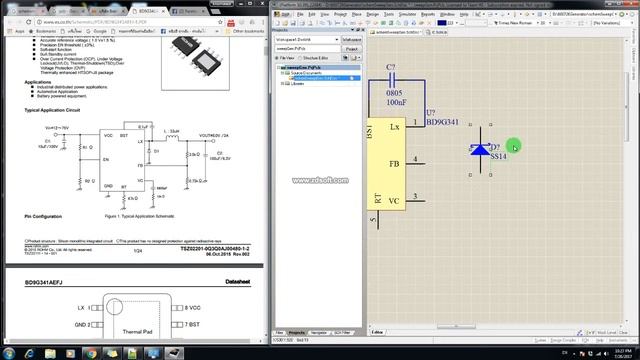640x360 pixels.
Task: Click the FB pin 4 on the component
Action: point(416,163)
